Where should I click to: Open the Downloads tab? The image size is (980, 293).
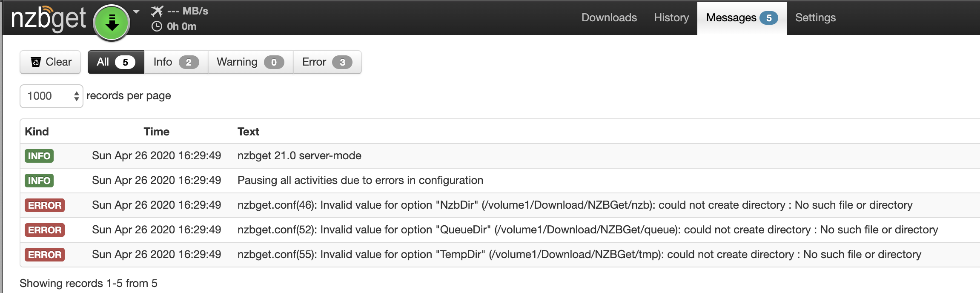click(609, 17)
